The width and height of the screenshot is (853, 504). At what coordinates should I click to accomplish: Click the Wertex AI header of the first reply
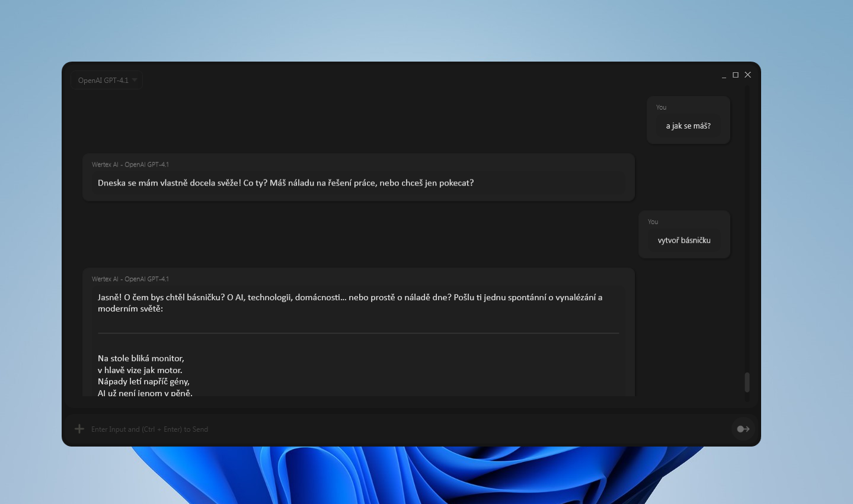[x=130, y=165]
